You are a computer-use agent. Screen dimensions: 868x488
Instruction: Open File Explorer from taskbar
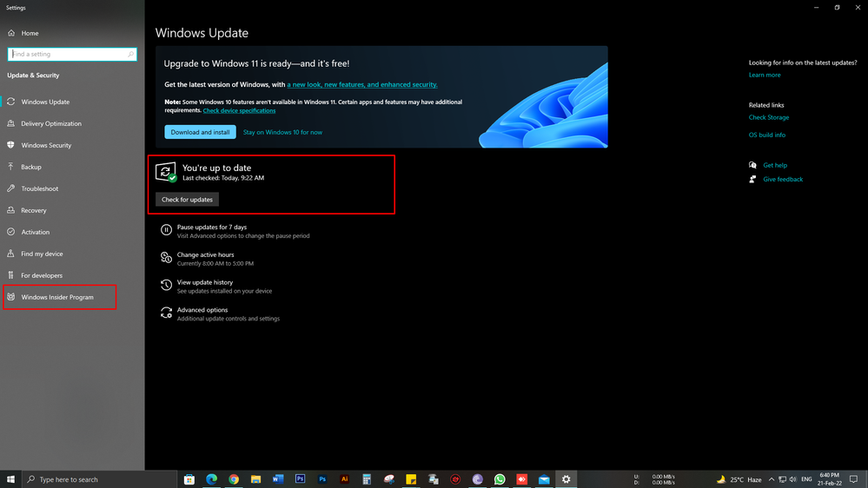click(255, 479)
